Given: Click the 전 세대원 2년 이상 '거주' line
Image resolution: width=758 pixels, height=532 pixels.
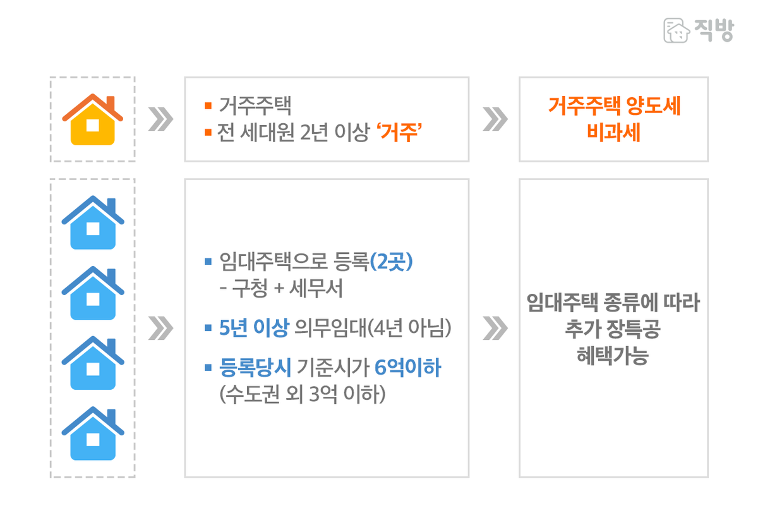Looking at the screenshot, I should point(313,133).
